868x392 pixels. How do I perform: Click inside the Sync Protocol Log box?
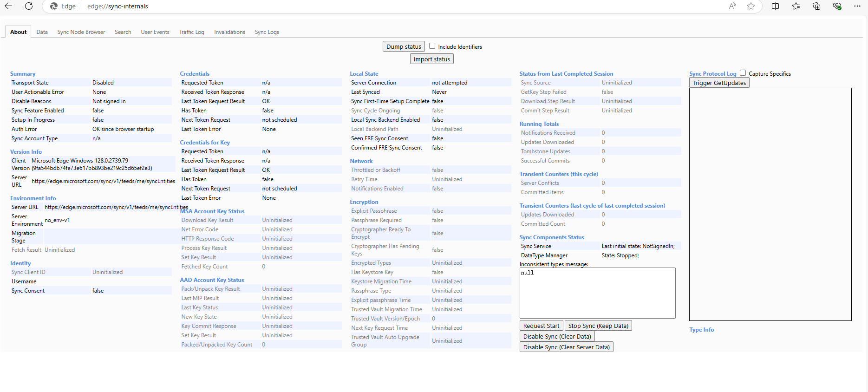point(770,204)
